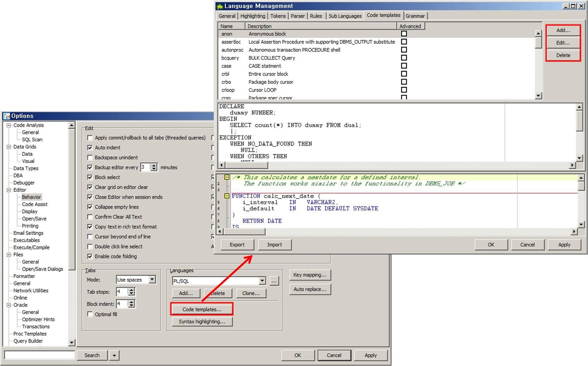This screenshot has width=588, height=366.
Task: Select Code Assist in the Editor tree
Action: click(34, 204)
